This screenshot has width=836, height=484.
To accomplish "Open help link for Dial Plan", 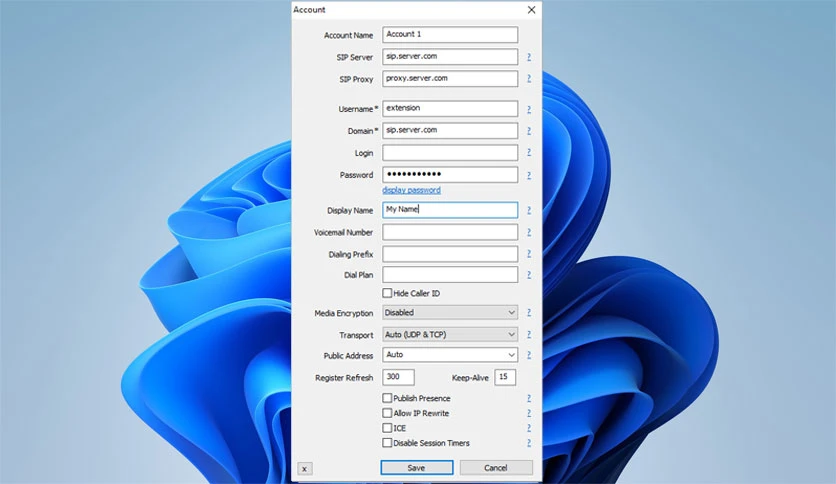I will [529, 275].
